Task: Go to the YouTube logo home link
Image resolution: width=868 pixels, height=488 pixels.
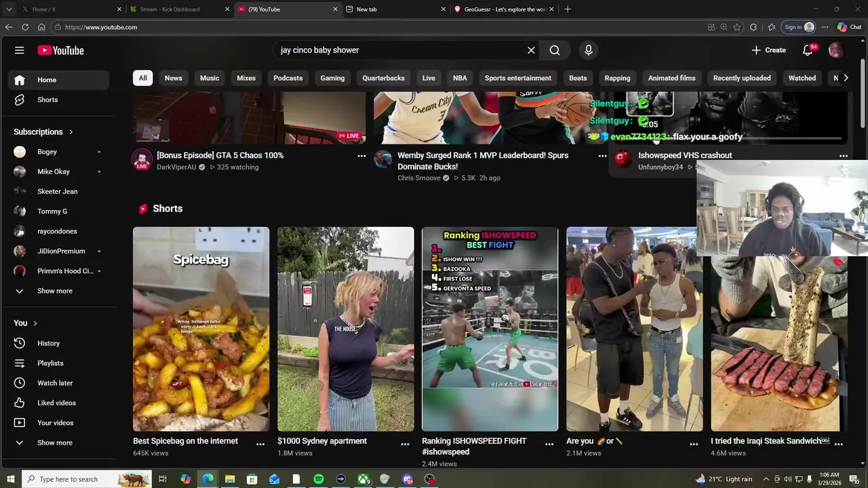Action: pyautogui.click(x=61, y=50)
